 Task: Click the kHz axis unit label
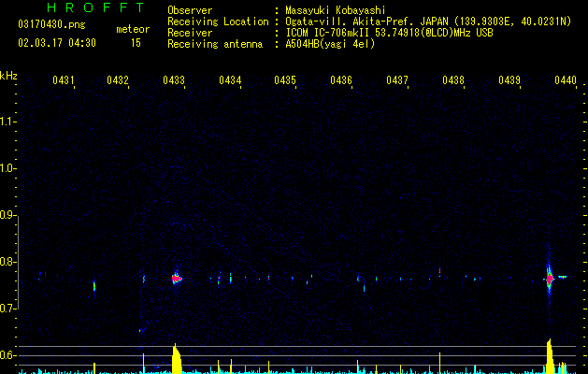(8, 76)
